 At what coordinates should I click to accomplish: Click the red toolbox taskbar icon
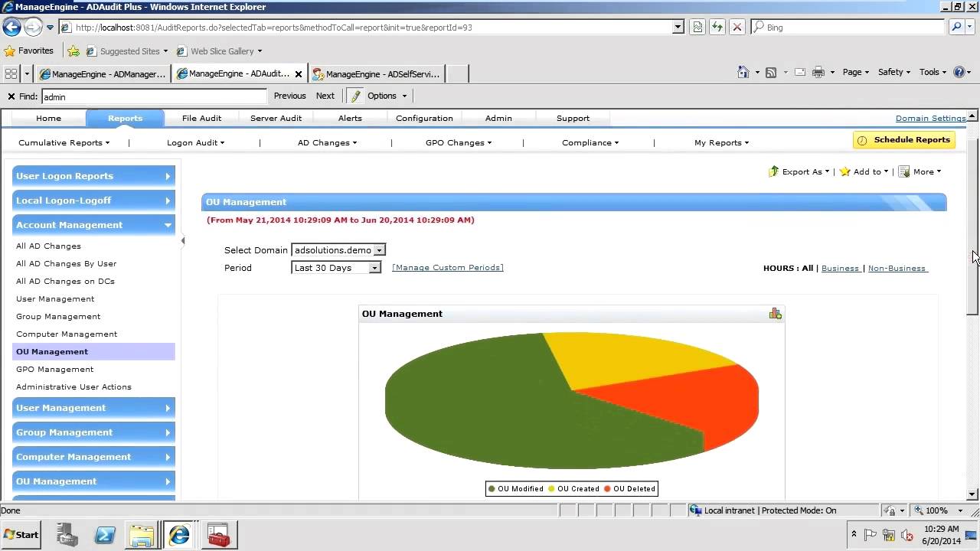218,534
